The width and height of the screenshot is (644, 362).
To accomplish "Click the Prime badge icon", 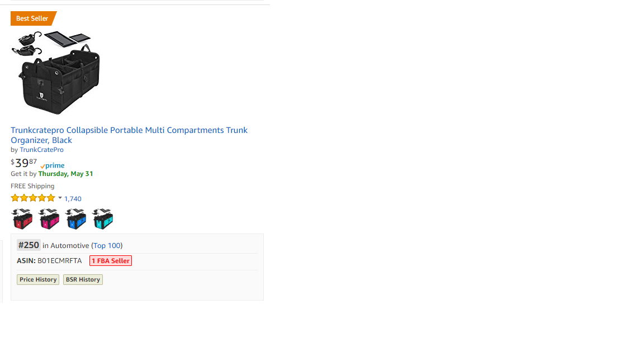I will [53, 165].
